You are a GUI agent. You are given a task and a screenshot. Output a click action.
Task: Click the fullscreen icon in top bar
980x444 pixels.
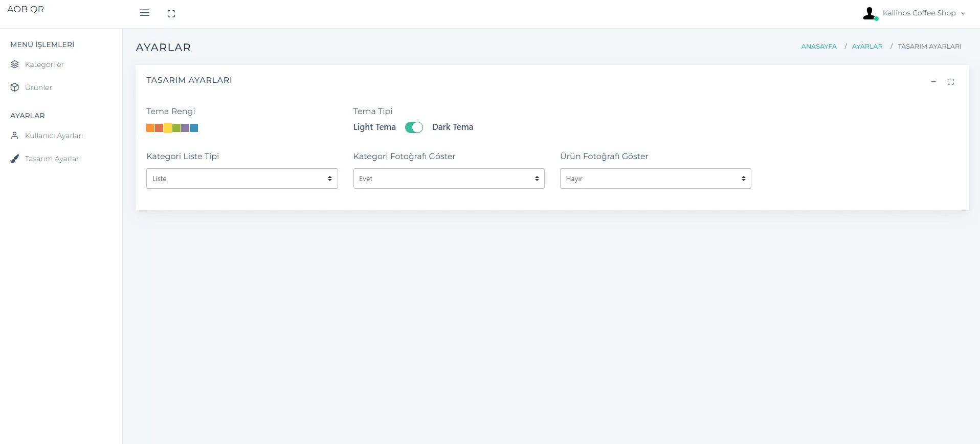[171, 14]
